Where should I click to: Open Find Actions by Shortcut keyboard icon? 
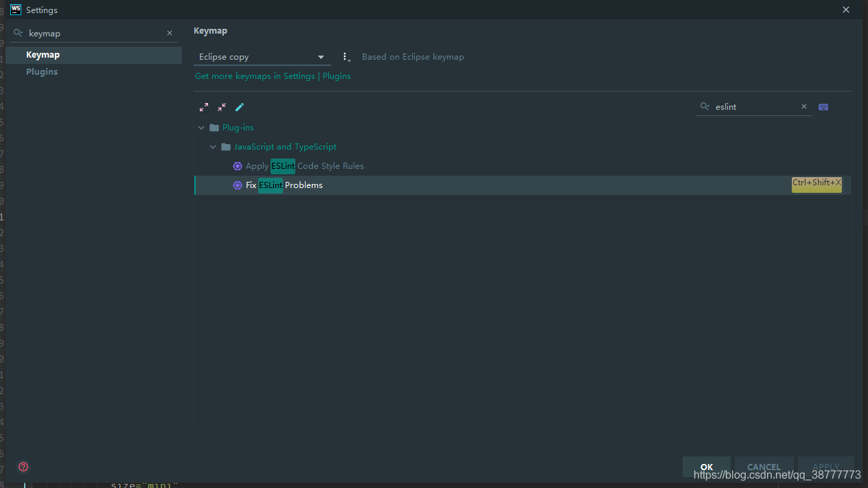point(823,107)
